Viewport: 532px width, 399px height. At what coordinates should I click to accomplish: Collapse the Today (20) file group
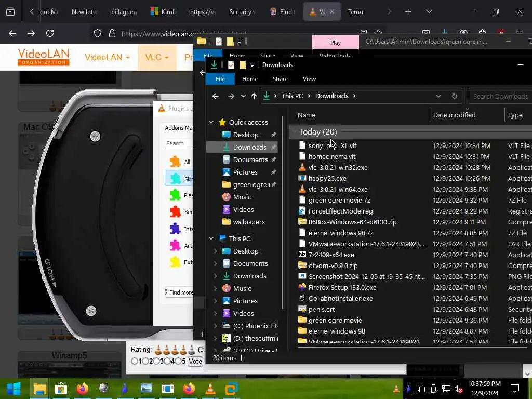point(295,131)
